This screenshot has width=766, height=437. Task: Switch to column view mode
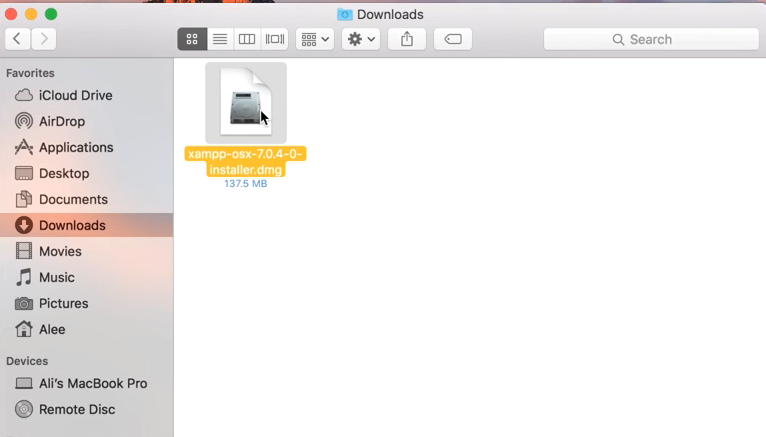247,39
